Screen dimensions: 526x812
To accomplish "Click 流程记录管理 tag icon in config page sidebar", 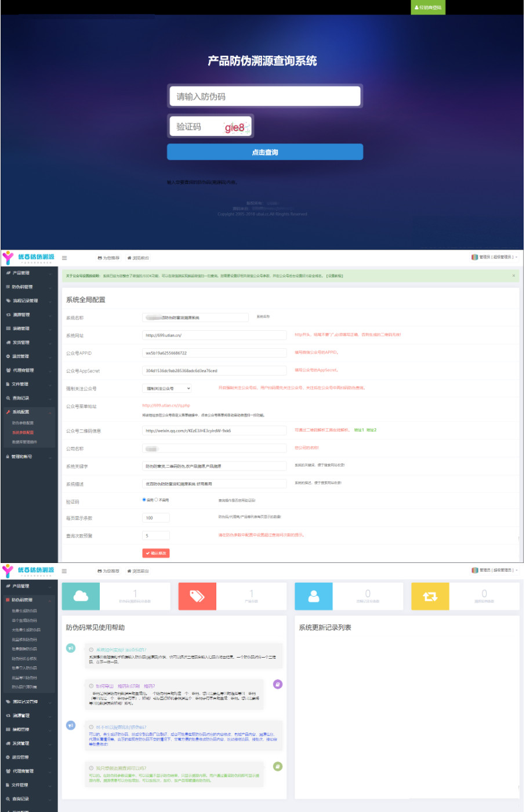I will (8, 301).
